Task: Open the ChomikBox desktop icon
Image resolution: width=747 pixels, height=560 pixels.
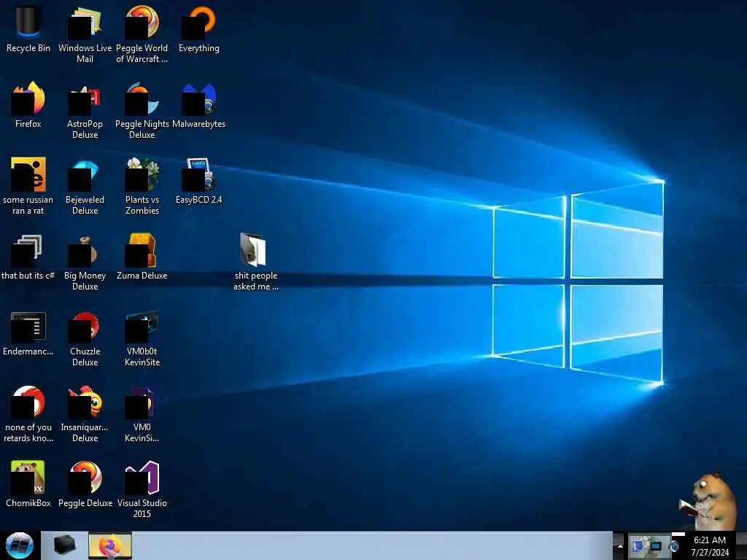Action: click(28, 484)
